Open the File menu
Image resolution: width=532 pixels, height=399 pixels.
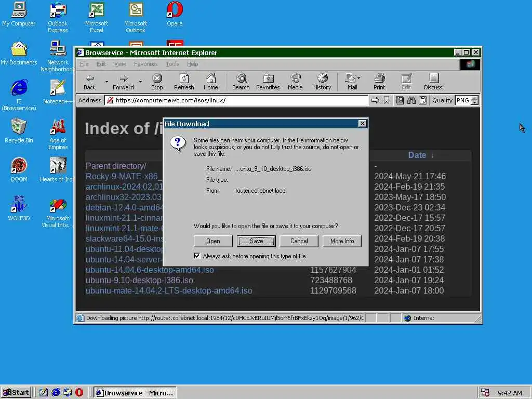(x=84, y=64)
